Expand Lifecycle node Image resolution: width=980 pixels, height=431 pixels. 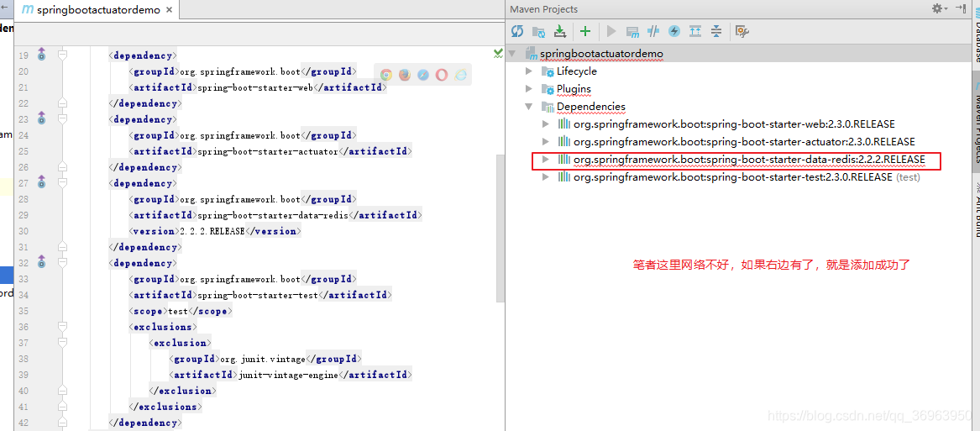click(x=529, y=71)
